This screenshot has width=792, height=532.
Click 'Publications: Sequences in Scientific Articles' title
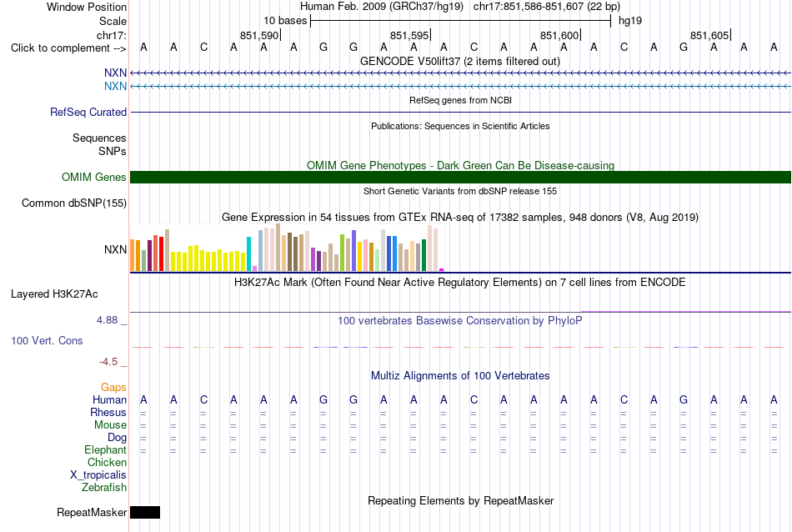click(460, 126)
